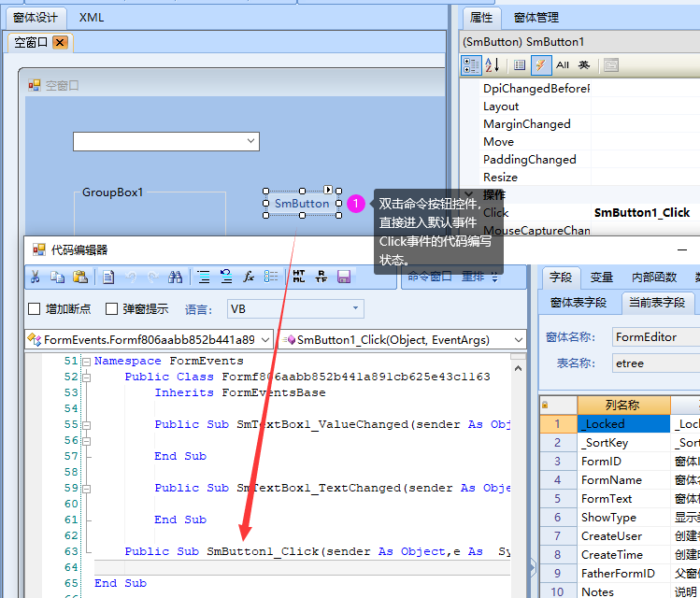Click the Undo arrow in code editor toolbar
This screenshot has height=598, width=700.
tap(131, 278)
